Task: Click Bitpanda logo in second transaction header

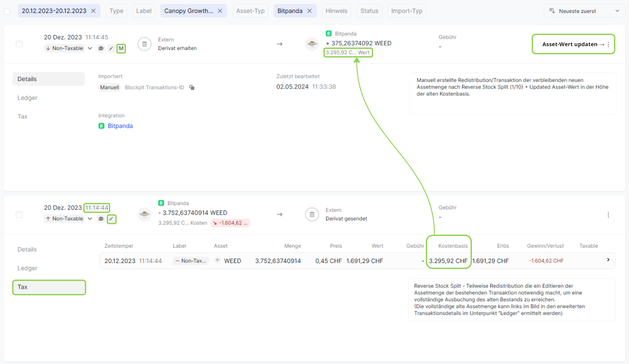Action: [x=161, y=203]
